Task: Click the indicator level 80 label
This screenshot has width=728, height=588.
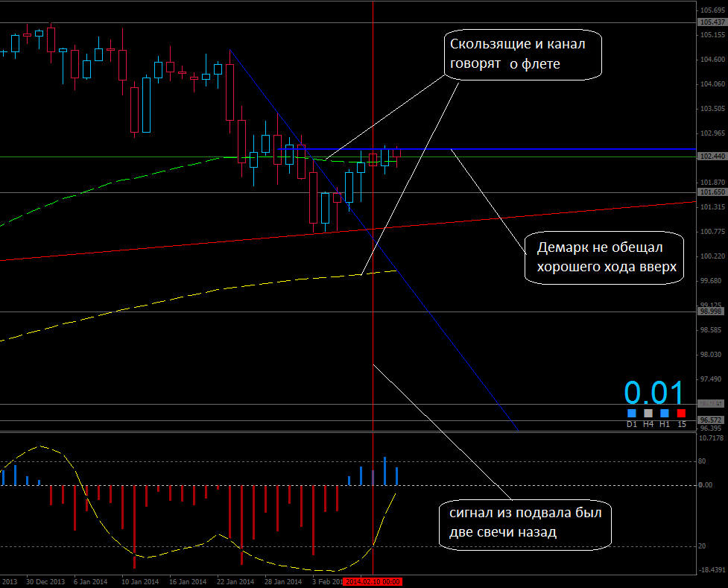Action: pyautogui.click(x=702, y=461)
